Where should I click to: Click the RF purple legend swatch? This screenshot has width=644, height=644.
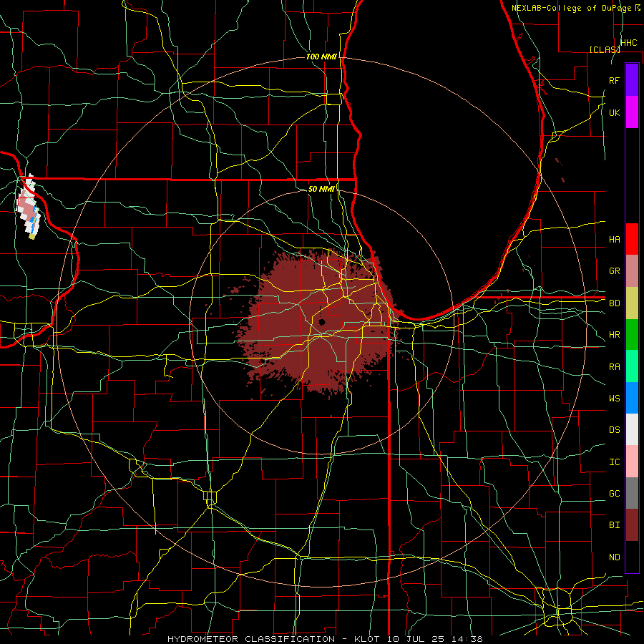pos(632,80)
